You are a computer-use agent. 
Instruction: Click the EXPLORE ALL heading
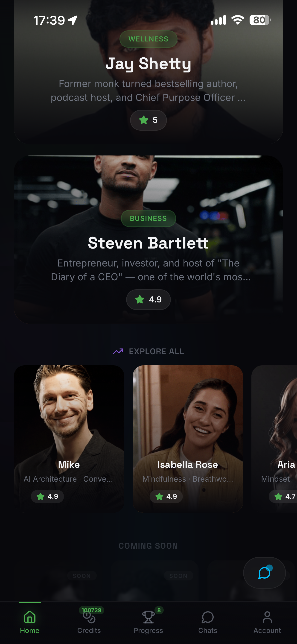coord(157,351)
